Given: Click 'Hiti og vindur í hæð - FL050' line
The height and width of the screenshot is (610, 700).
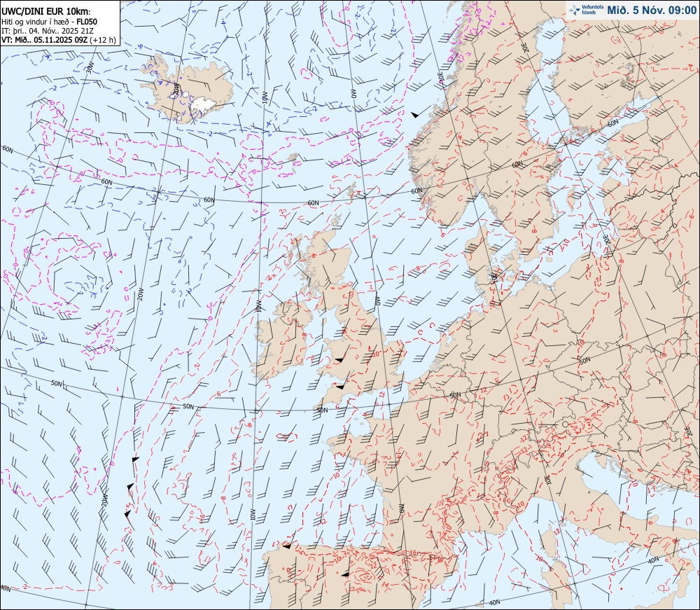Looking at the screenshot, I should (49, 22).
